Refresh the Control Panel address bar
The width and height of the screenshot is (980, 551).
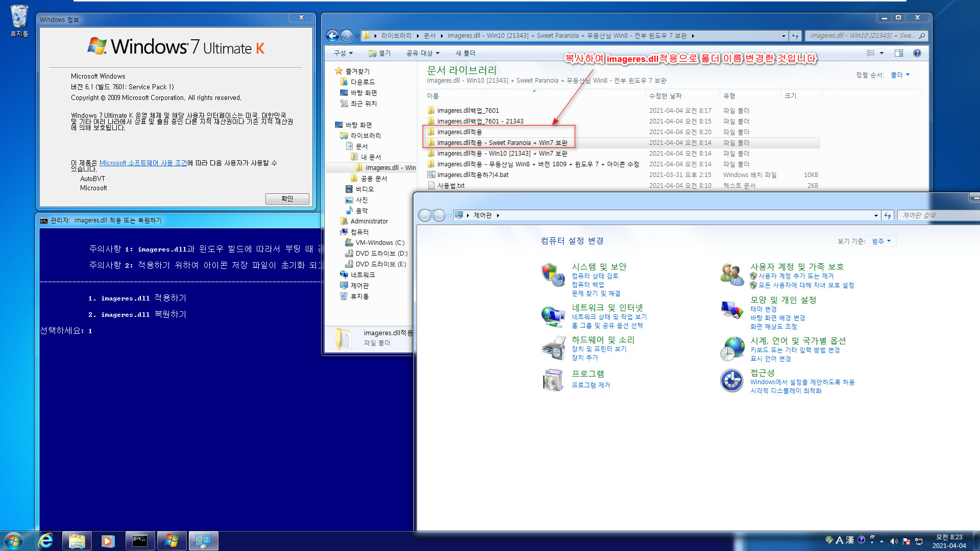[888, 215]
